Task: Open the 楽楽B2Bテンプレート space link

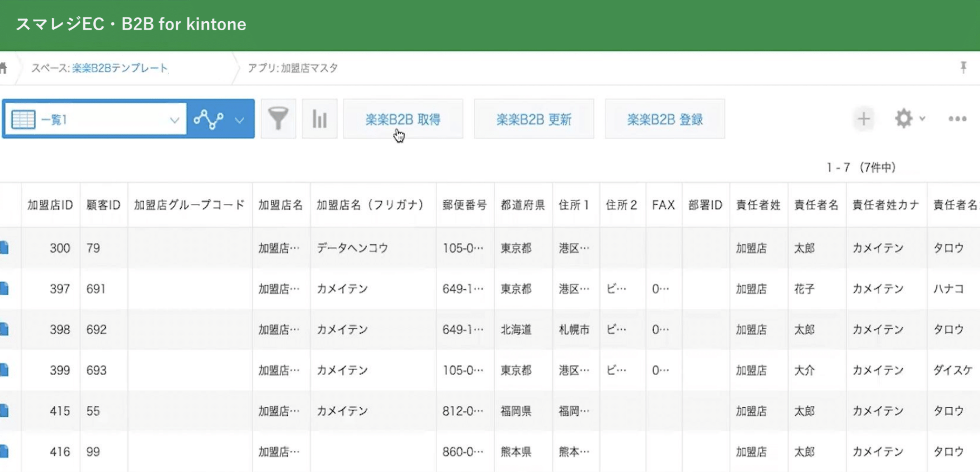Action: 120,68
